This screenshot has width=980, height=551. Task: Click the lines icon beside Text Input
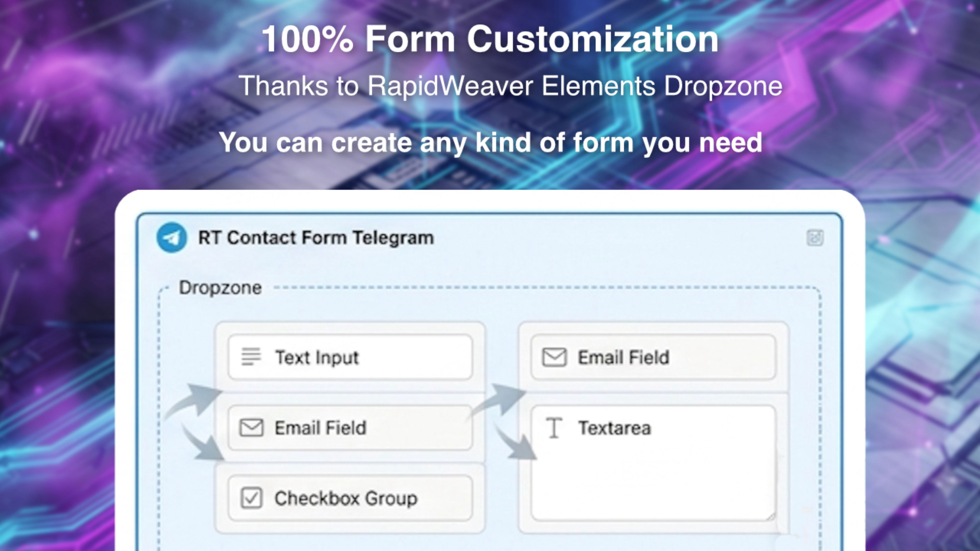click(x=251, y=357)
